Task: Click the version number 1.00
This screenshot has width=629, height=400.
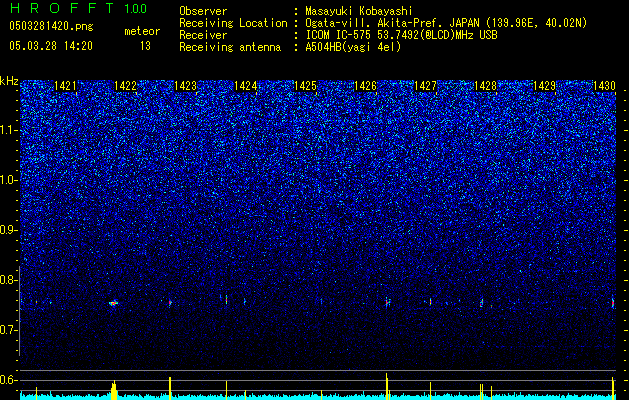Action: click(x=136, y=9)
